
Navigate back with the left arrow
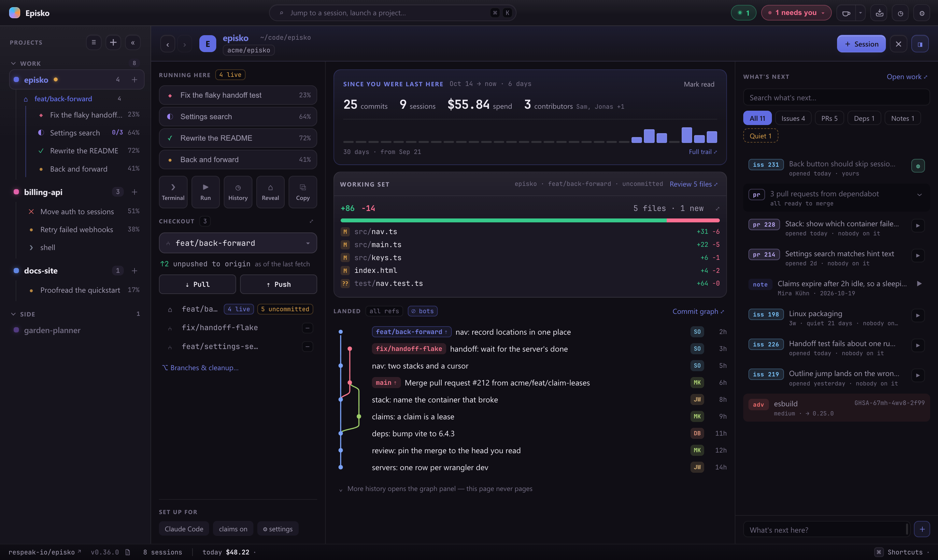coord(168,44)
